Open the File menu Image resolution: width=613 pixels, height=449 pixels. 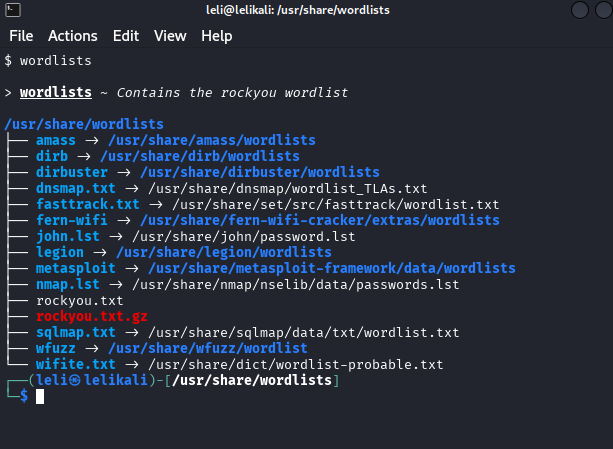click(21, 36)
